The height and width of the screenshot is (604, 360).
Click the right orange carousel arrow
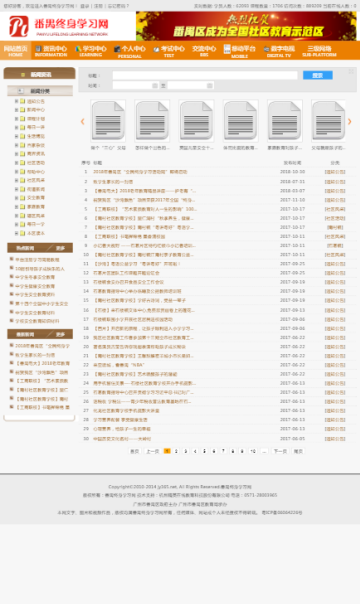pos(350,121)
